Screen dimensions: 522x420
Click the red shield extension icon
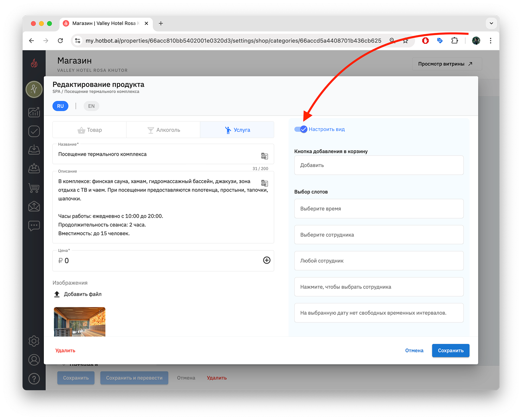tap(425, 41)
